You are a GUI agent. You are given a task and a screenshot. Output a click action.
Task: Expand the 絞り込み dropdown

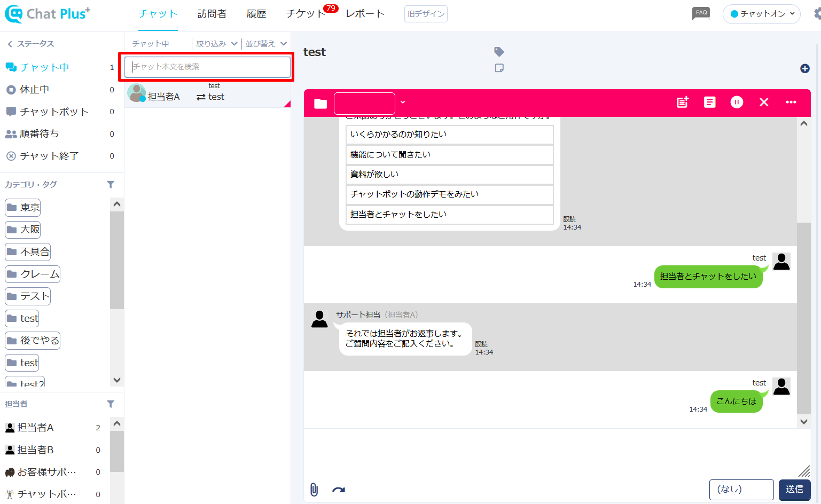pyautogui.click(x=216, y=44)
